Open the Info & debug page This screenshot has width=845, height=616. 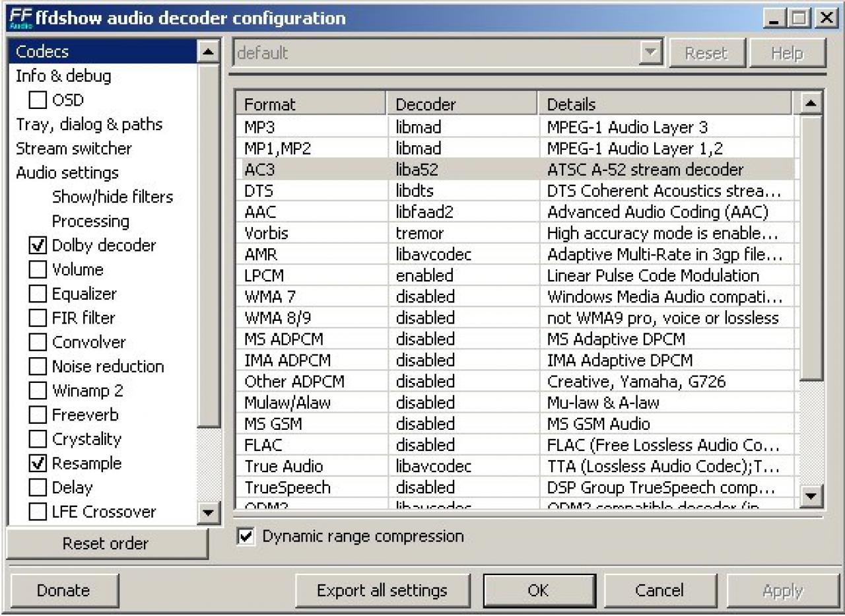coord(63,76)
